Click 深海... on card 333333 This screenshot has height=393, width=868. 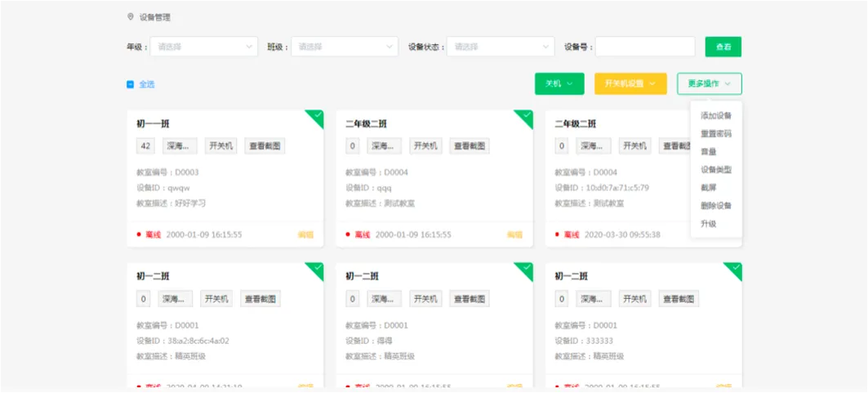tap(594, 299)
